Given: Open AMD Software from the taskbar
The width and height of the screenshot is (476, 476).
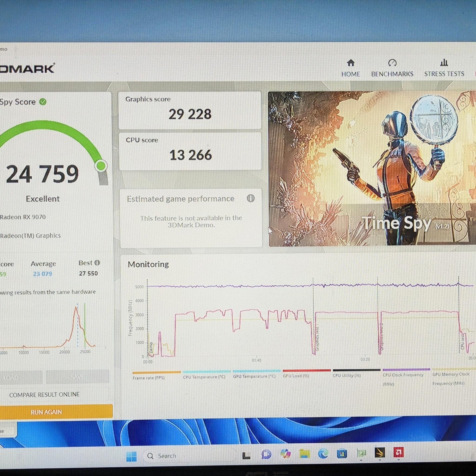Looking at the screenshot, I should pos(398,452).
